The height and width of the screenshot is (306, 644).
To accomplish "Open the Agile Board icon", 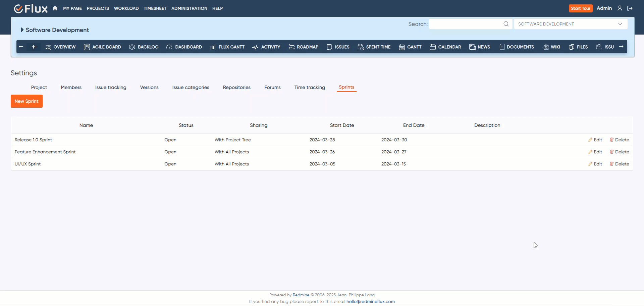I will click(x=87, y=47).
